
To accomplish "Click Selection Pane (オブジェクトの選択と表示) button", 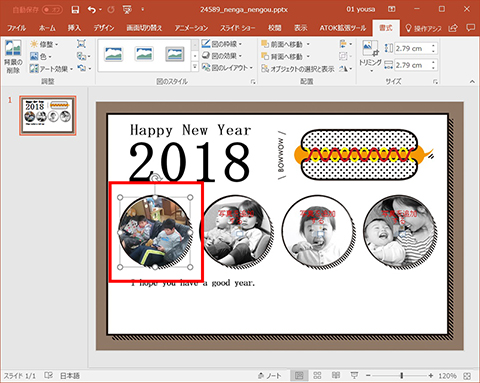I will pyautogui.click(x=298, y=69).
